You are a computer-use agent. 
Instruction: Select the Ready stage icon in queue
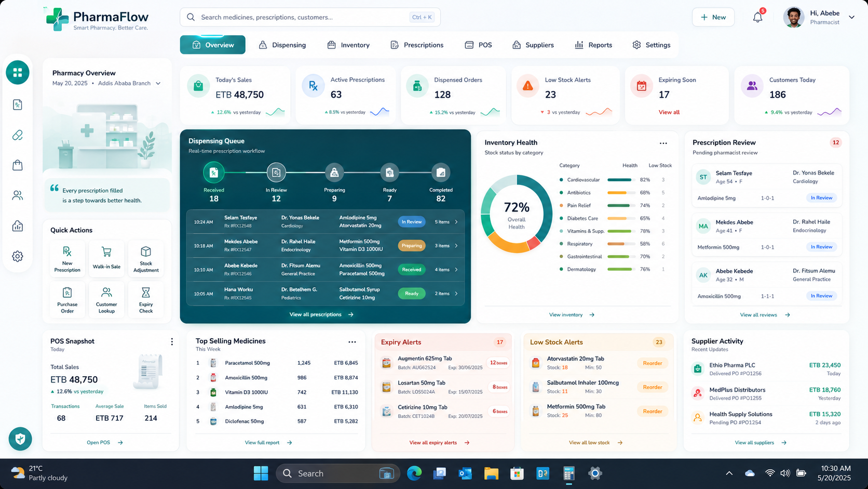389,173
